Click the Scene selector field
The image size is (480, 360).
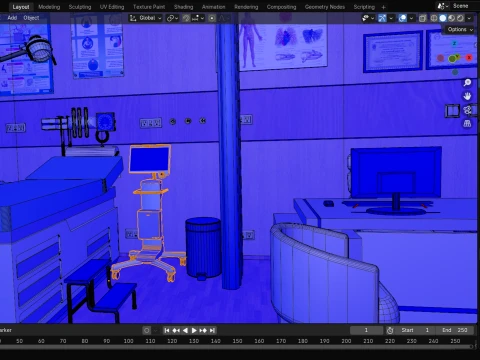(464, 6)
